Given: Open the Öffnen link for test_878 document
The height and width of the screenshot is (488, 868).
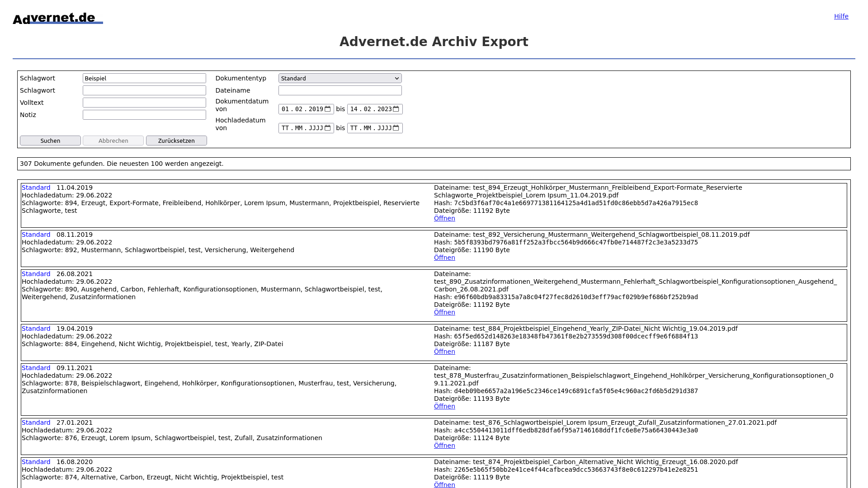Looking at the screenshot, I should [x=444, y=406].
